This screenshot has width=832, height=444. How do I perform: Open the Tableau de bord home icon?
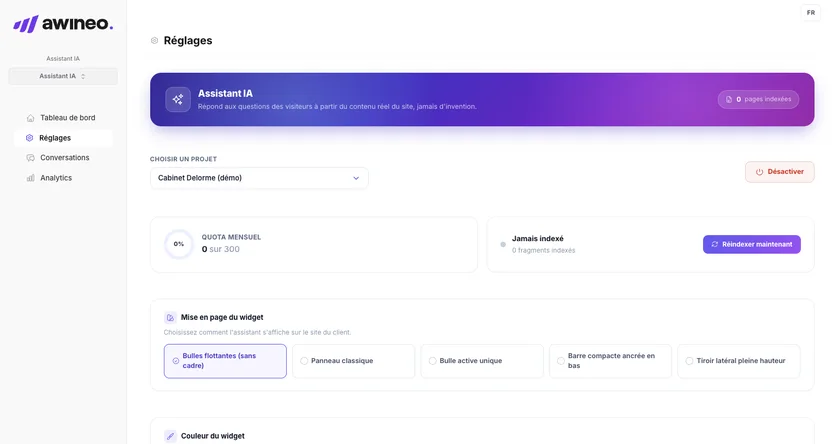click(x=30, y=118)
